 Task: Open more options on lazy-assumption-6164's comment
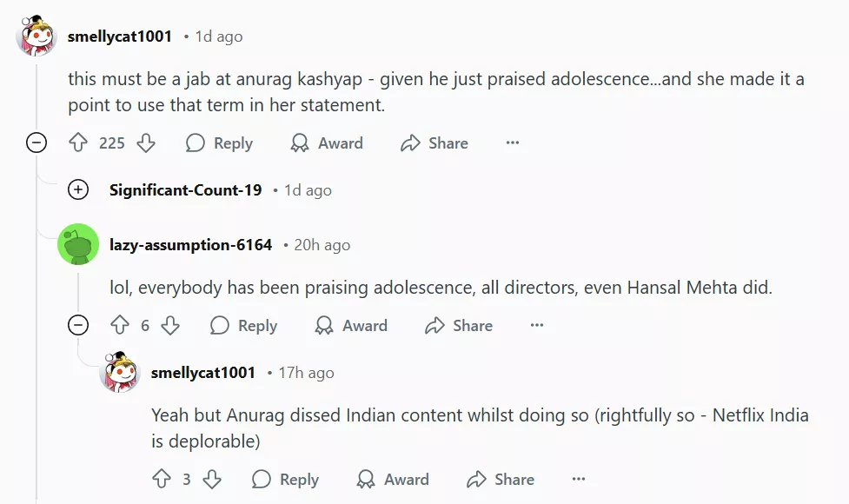coord(537,326)
